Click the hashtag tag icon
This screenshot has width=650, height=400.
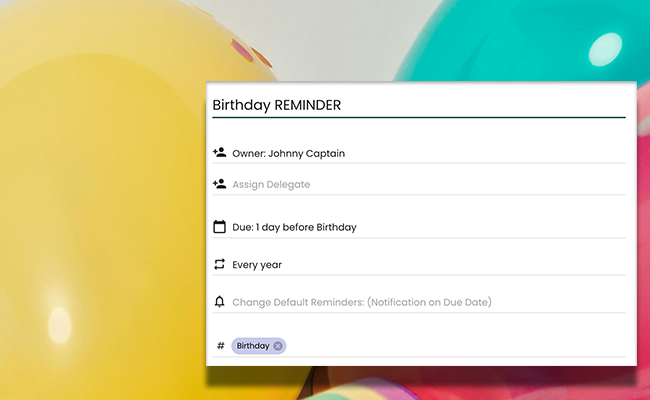tap(221, 345)
